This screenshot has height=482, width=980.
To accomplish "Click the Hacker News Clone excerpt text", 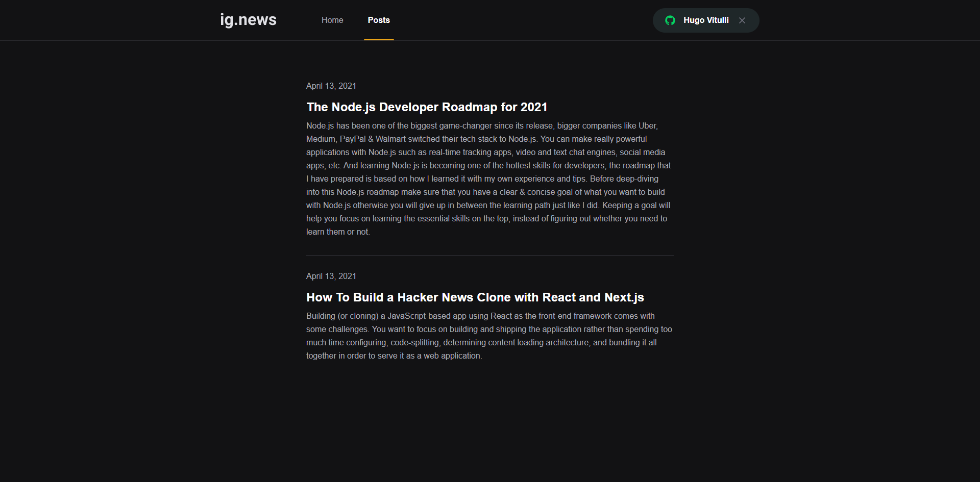I will (488, 336).
